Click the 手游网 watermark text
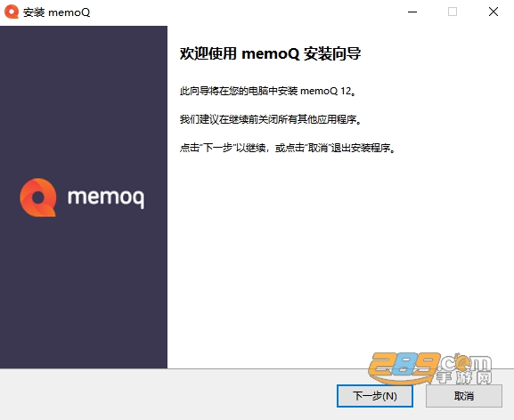The image size is (514, 420). [x=464, y=377]
